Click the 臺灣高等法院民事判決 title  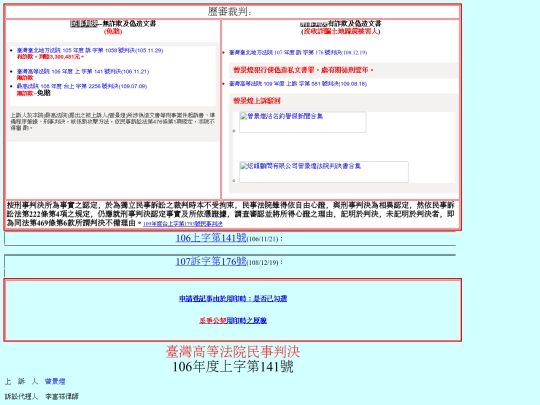point(233,352)
